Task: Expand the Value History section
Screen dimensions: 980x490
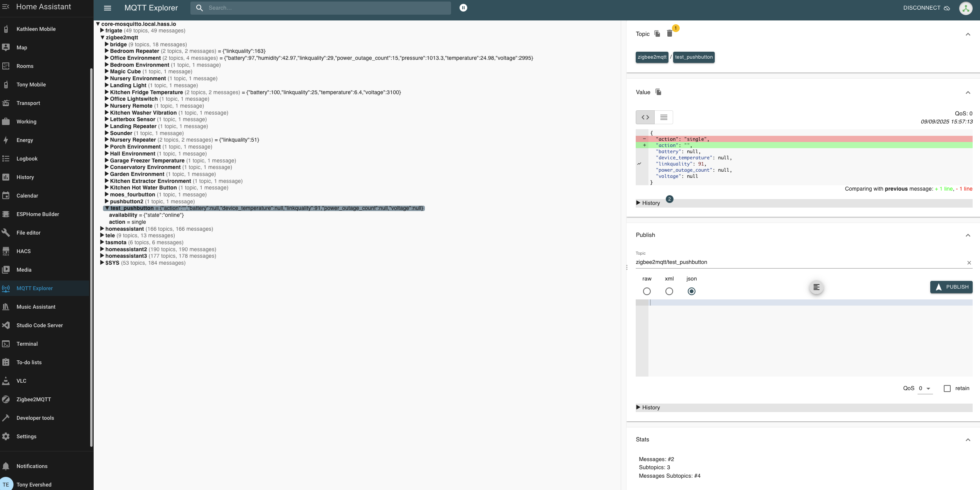Action: click(x=804, y=203)
